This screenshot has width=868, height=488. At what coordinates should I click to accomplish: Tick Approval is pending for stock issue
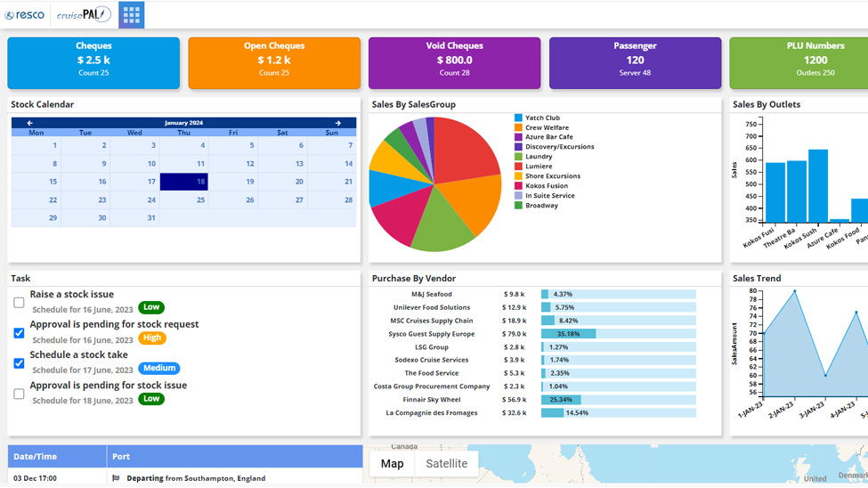coord(19,394)
